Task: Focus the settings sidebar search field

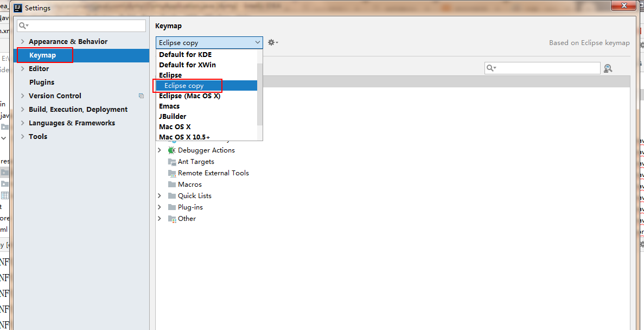Action: click(x=81, y=26)
